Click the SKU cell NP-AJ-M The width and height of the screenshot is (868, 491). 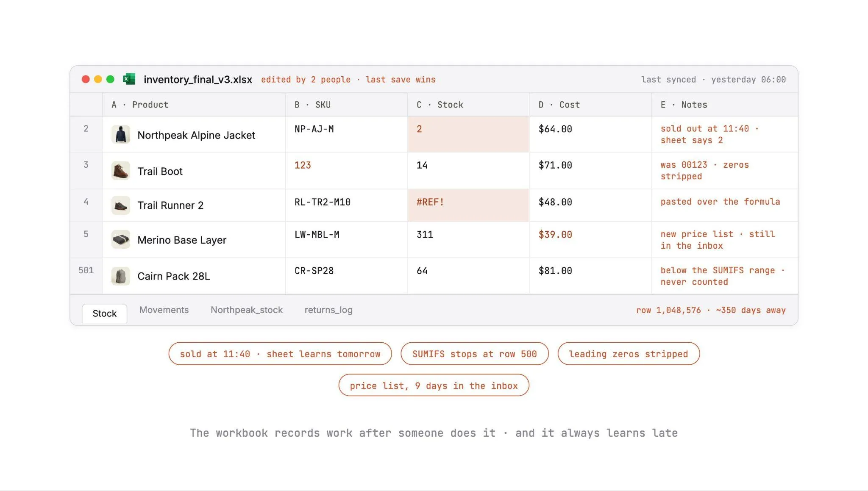tap(346, 134)
